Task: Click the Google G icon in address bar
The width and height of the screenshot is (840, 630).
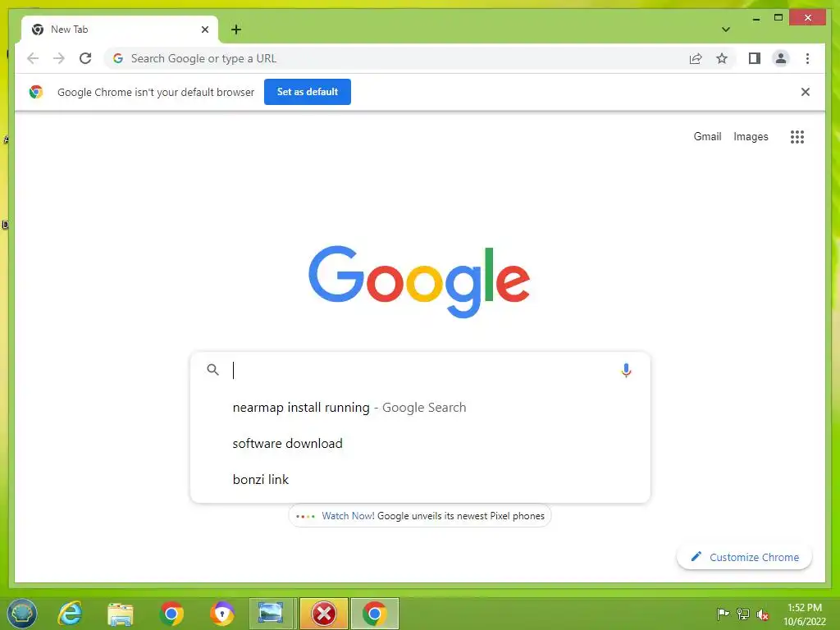Action: coord(118,58)
